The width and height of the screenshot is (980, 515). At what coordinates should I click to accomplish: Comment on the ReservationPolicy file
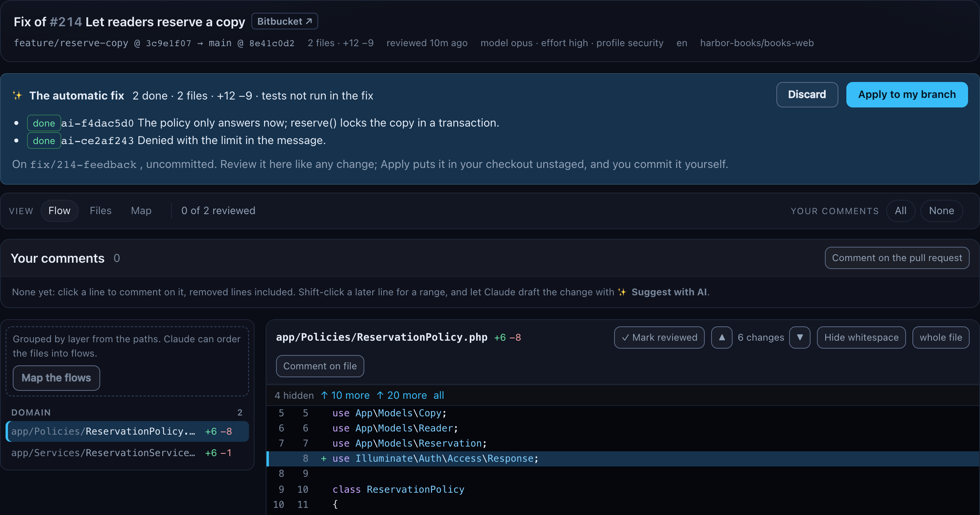(x=320, y=366)
